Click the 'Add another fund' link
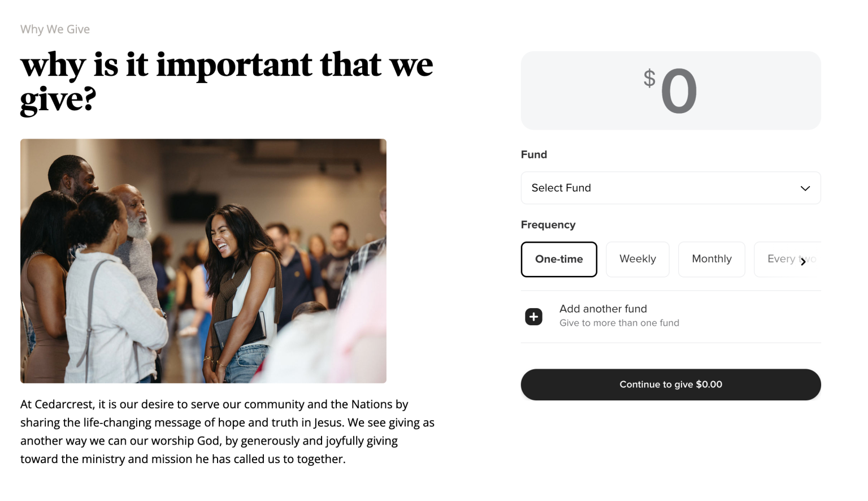Viewport: 868px width, 501px height. tap(603, 309)
